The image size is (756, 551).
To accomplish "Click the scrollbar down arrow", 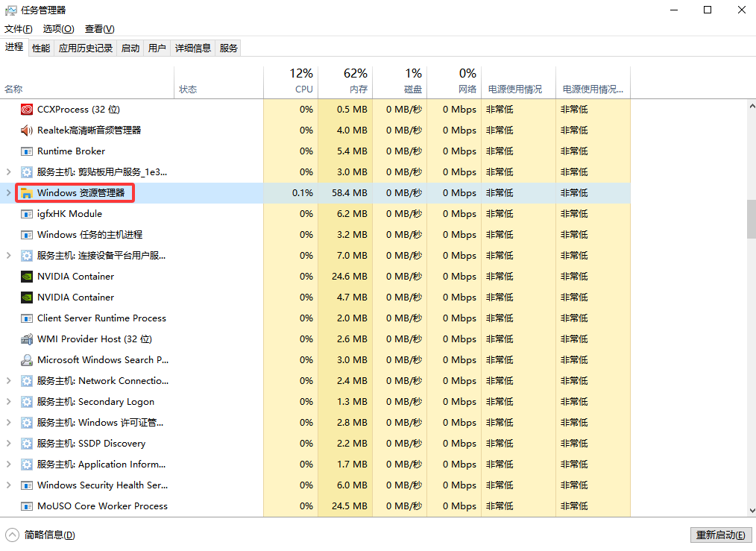I will pos(752,511).
